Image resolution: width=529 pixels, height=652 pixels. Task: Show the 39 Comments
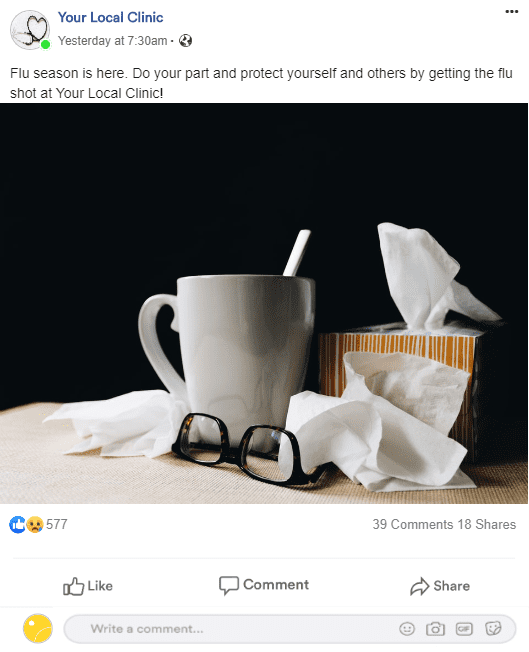pos(413,524)
